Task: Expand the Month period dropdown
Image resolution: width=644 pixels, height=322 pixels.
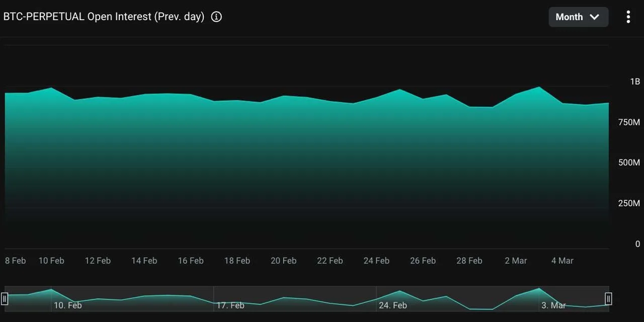Action: coord(579,17)
